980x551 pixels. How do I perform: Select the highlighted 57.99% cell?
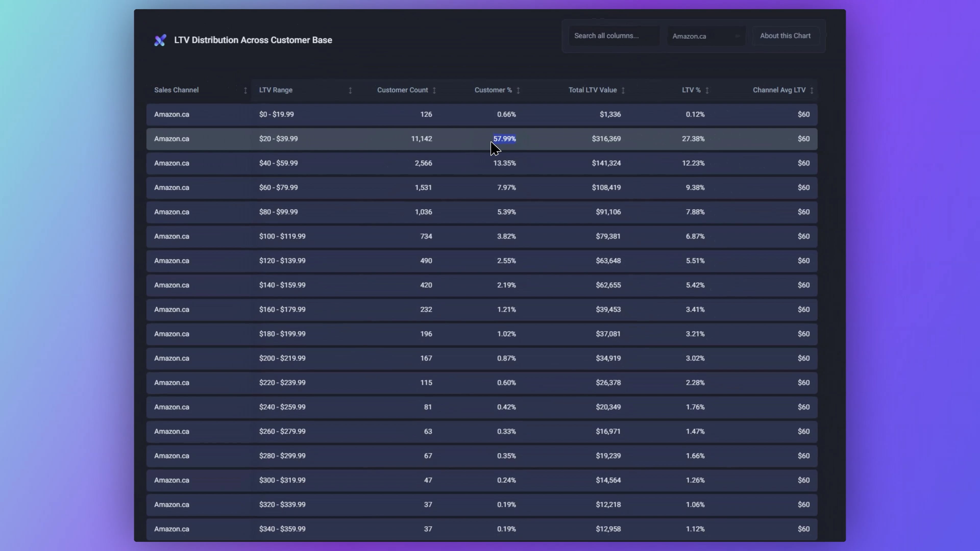[505, 139]
